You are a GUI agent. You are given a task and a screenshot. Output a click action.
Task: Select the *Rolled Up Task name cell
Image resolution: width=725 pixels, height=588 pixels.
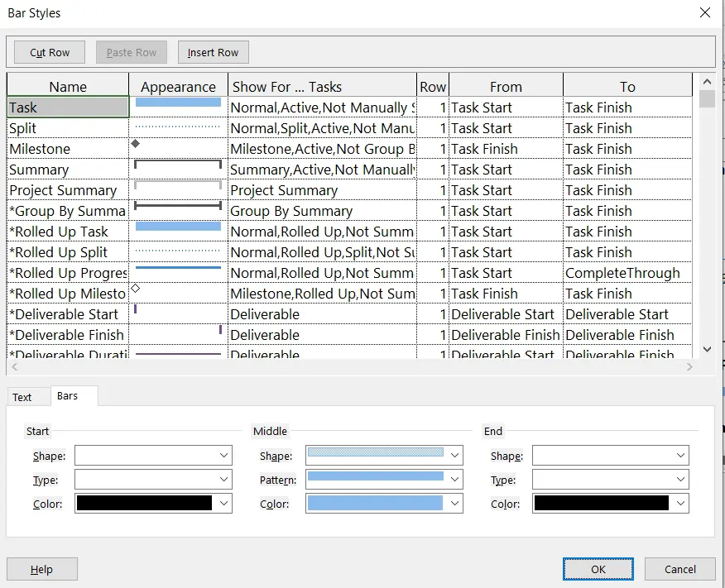click(x=68, y=232)
